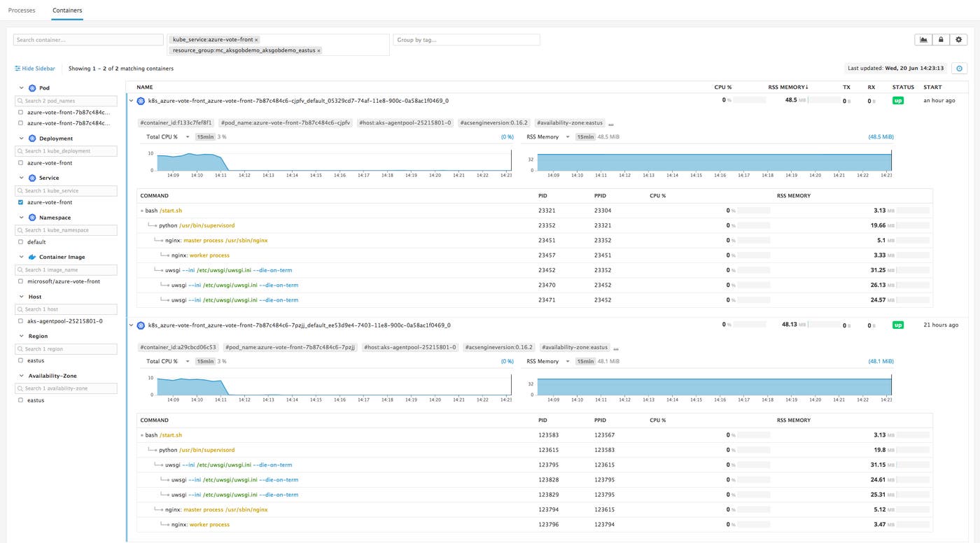980x543 pixels.
Task: Click the Docker icon beside Container Image
Action: pyautogui.click(x=32, y=257)
